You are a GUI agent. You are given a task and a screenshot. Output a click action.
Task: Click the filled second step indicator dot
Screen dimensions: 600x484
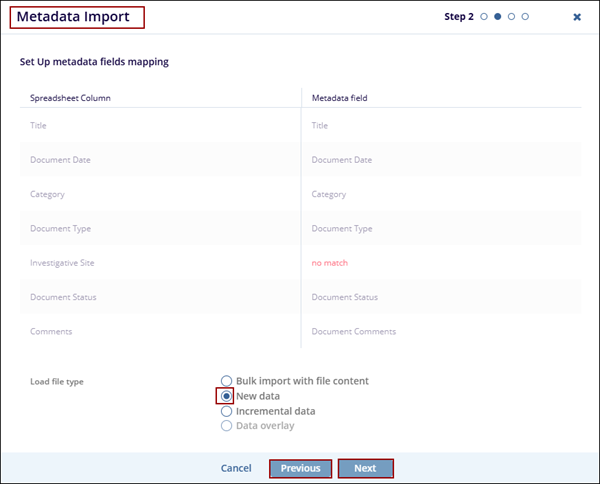click(x=498, y=17)
